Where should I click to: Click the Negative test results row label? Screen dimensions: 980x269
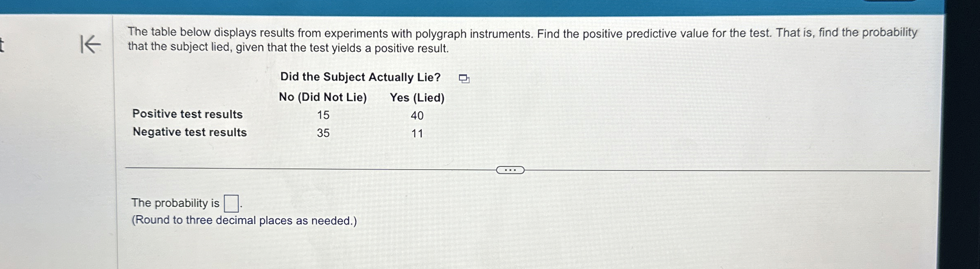[x=189, y=132]
